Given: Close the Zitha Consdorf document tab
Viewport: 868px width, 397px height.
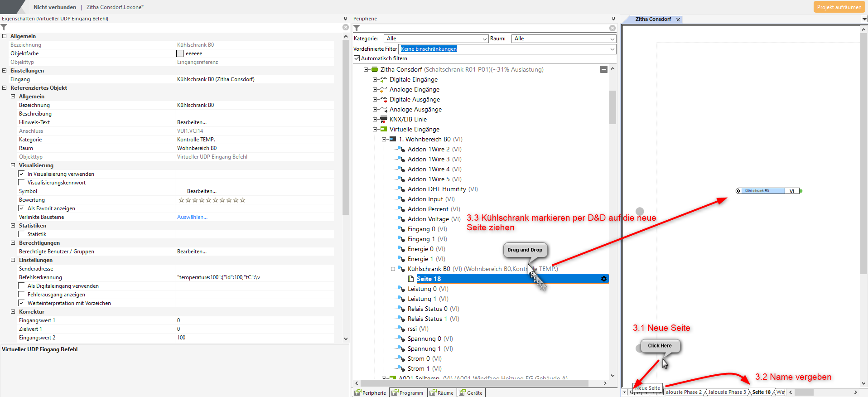Looking at the screenshot, I should pyautogui.click(x=678, y=19).
